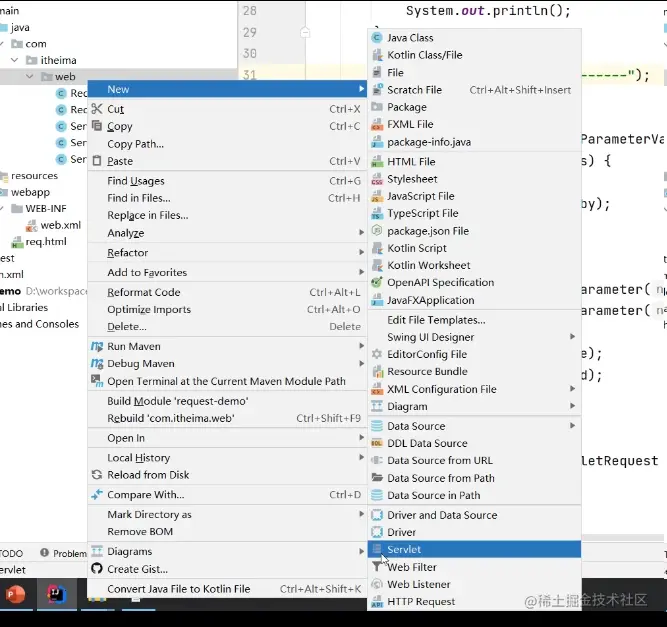Expand the XML Configuration File submenu arrow
The image size is (667, 627).
[573, 388]
